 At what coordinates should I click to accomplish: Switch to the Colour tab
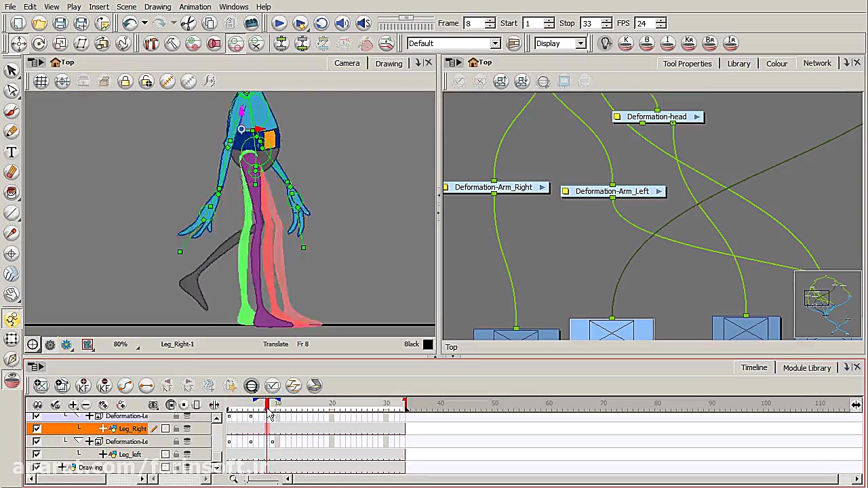pyautogui.click(x=776, y=63)
